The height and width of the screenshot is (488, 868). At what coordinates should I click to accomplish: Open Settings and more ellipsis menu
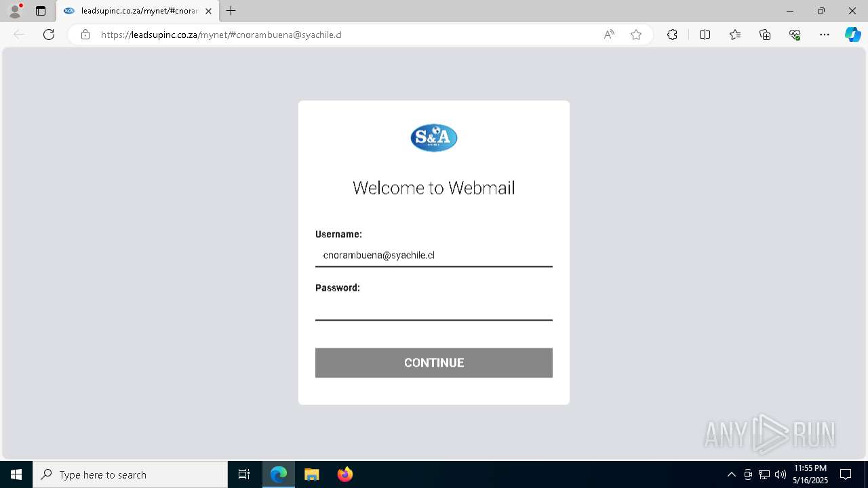825,35
